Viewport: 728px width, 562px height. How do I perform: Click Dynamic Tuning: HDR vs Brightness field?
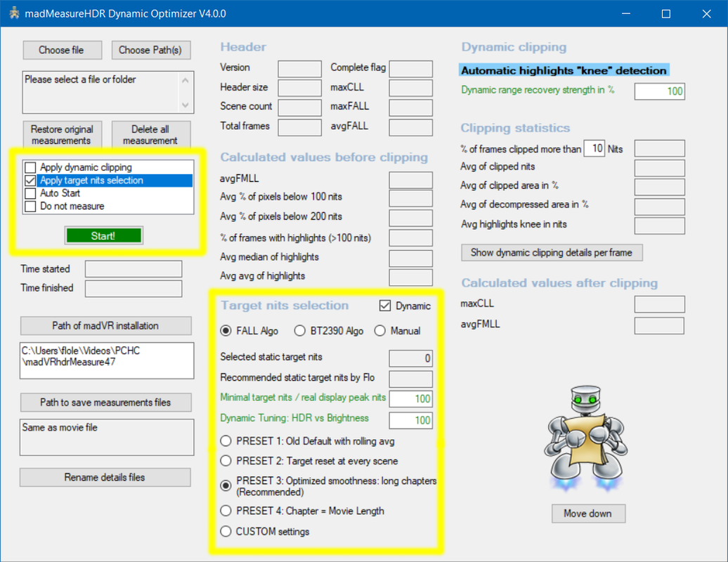click(x=411, y=420)
